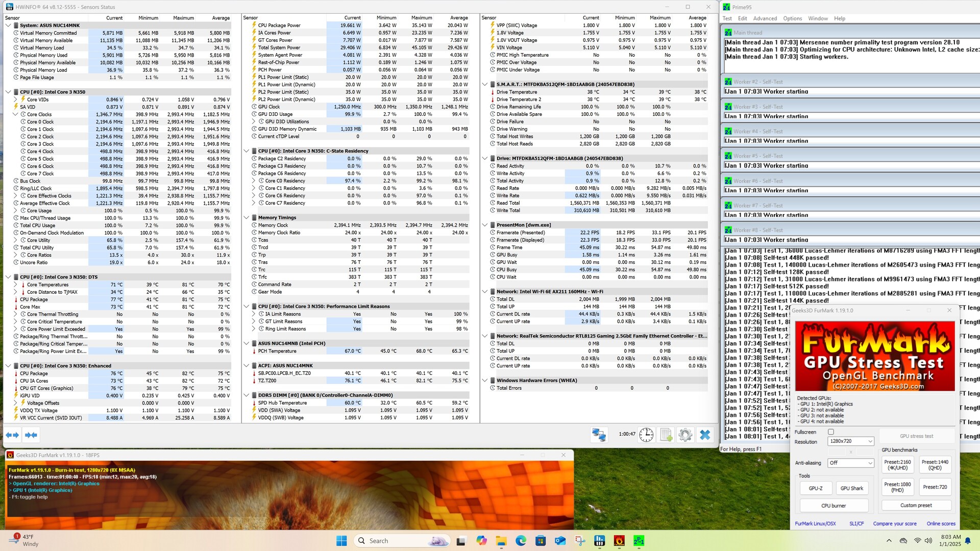The height and width of the screenshot is (551, 980).
Task: Open the Options menu in Prime95
Action: coord(792,18)
